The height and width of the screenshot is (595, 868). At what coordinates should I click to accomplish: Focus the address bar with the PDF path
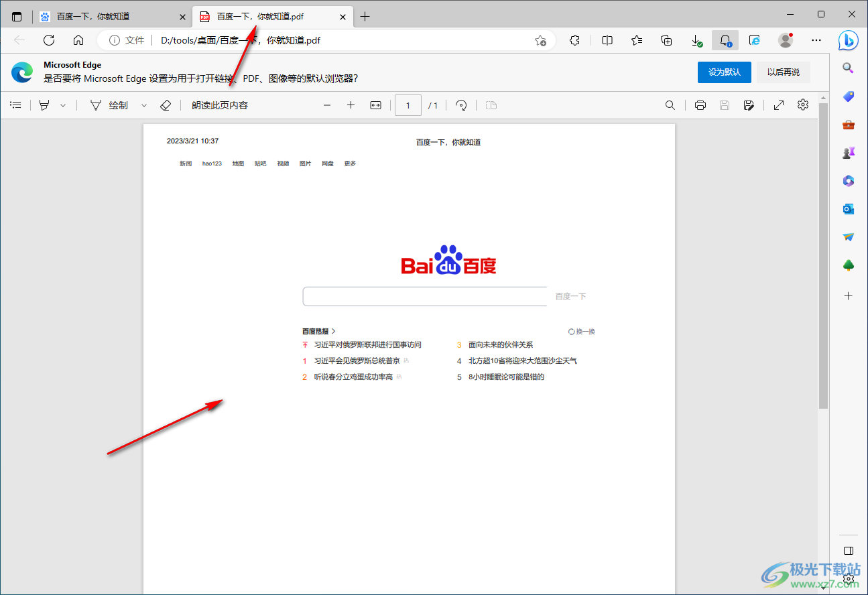[327, 40]
